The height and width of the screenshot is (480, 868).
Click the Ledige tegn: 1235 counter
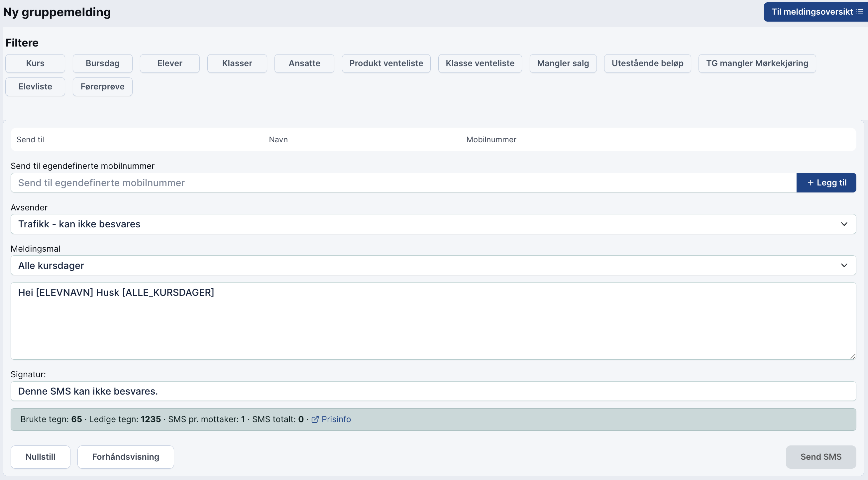click(125, 419)
